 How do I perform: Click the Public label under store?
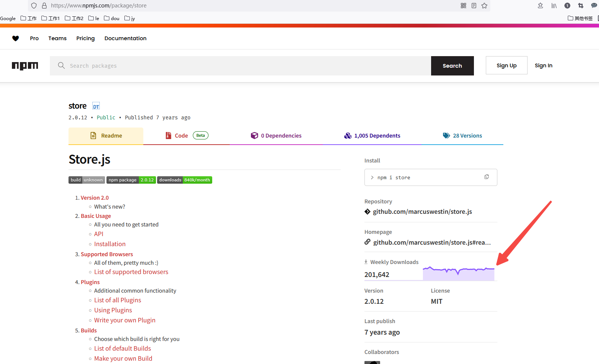pos(106,117)
